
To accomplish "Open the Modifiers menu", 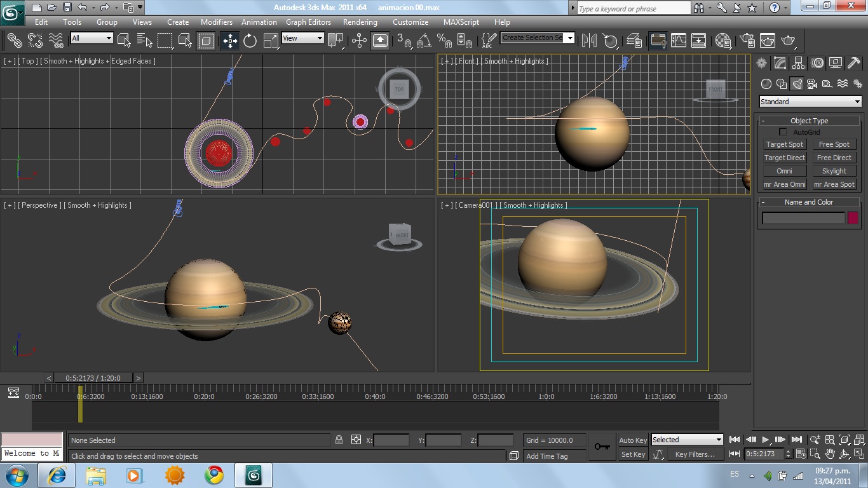I will (216, 22).
